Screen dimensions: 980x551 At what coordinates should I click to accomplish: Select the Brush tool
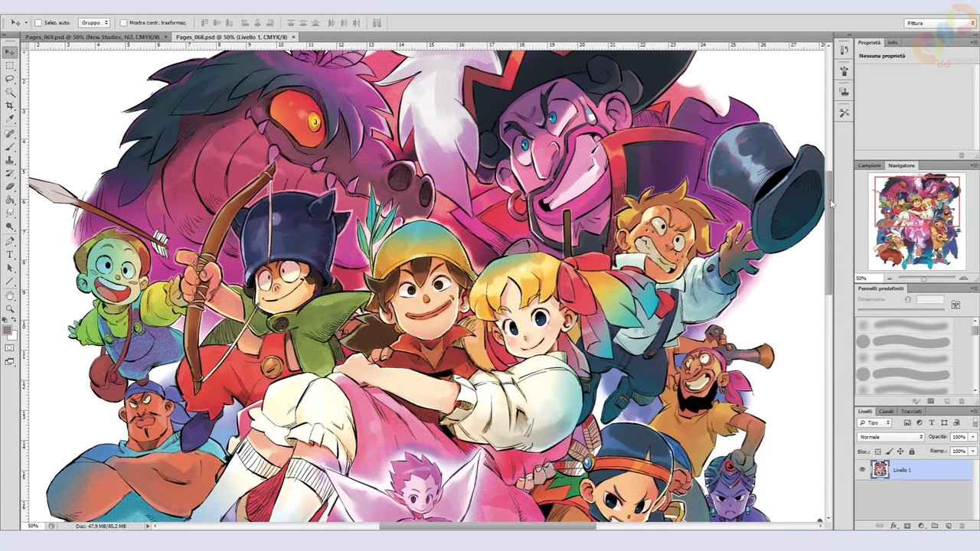(9, 146)
